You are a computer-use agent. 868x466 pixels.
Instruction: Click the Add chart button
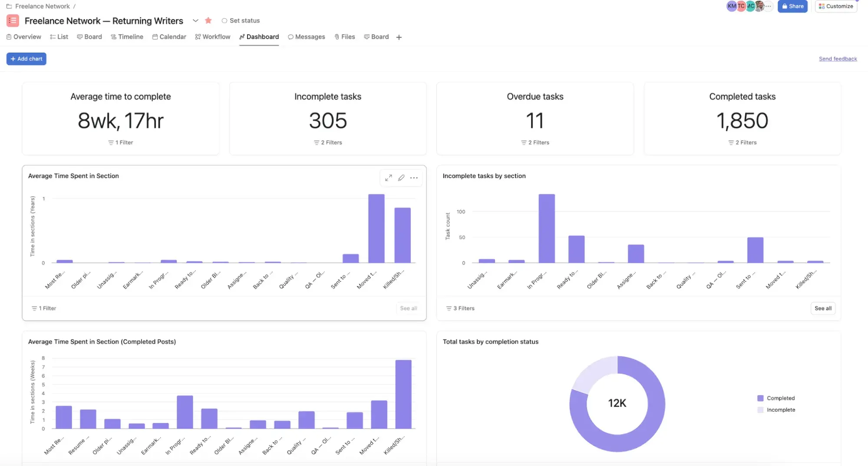coord(26,59)
